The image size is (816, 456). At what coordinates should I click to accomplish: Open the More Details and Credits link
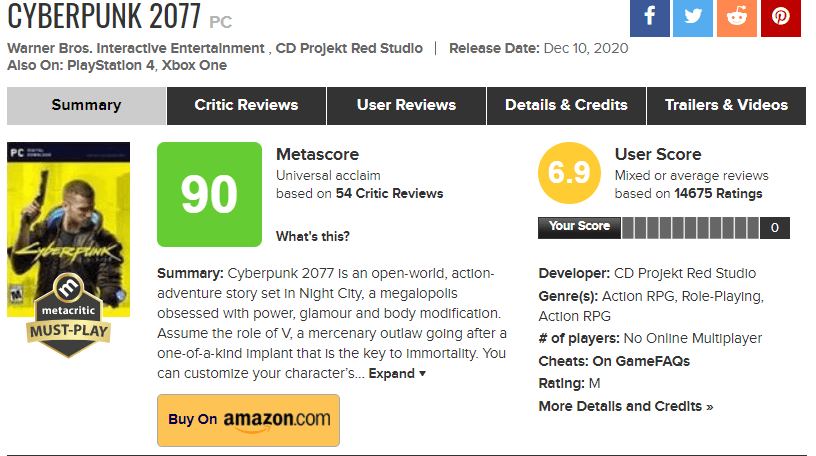(626, 406)
